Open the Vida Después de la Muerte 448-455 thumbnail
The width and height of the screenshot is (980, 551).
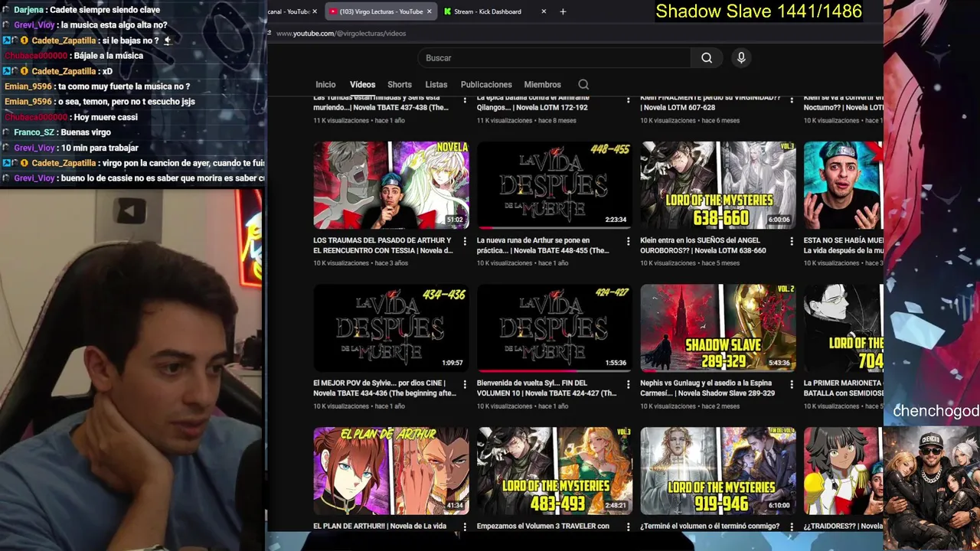554,185
